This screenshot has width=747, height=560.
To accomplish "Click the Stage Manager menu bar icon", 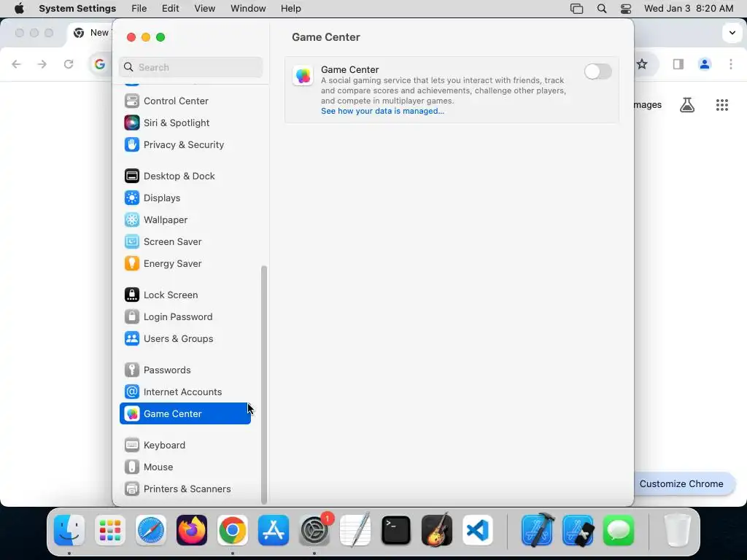I will tap(576, 9).
